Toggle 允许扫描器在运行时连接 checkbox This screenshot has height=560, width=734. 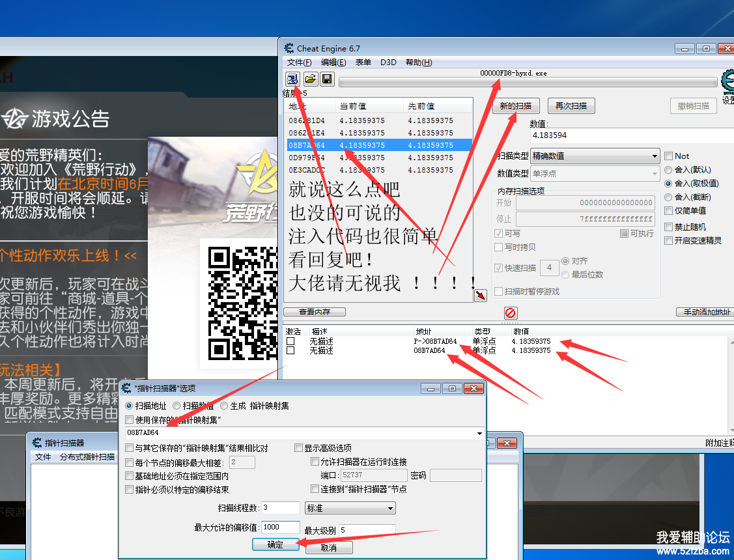[x=315, y=461]
